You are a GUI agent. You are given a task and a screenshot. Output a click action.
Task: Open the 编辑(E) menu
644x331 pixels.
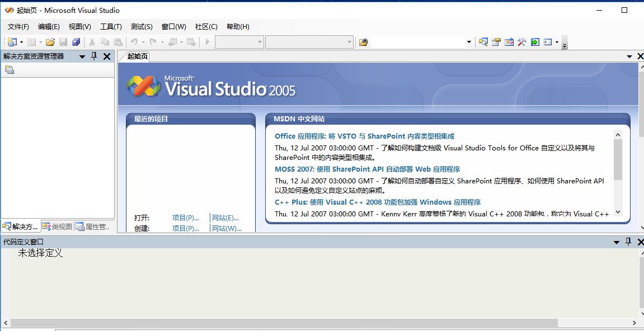pyautogui.click(x=49, y=27)
